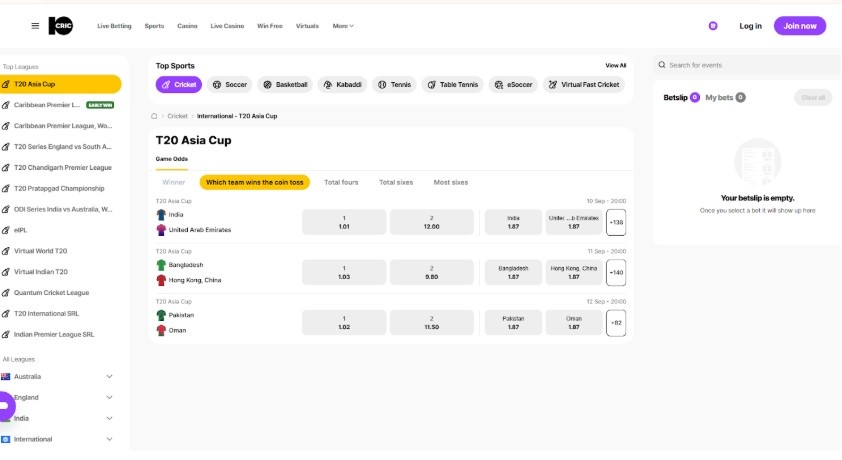Open the More dropdown in top navigation
This screenshot has width=842, height=460.
343,26
